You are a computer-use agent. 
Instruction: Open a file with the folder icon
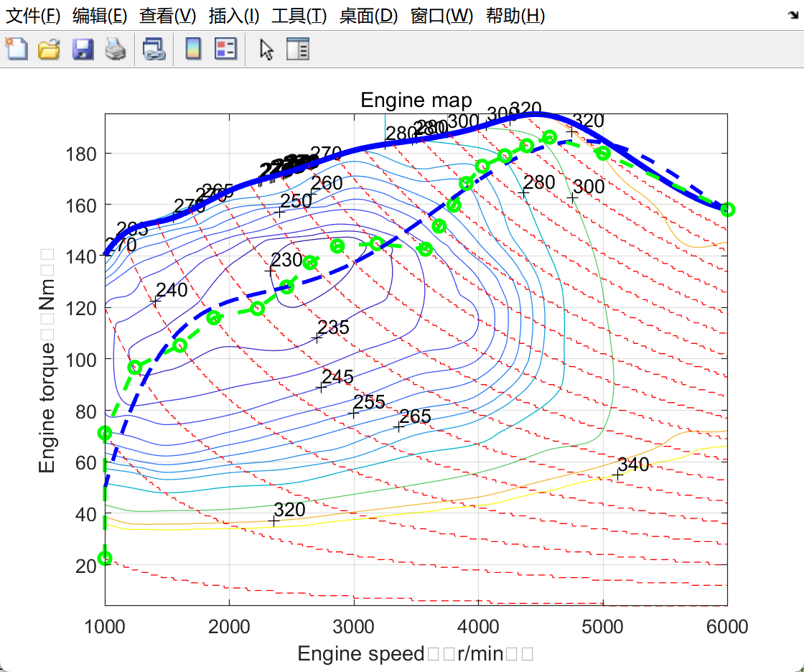pos(48,50)
